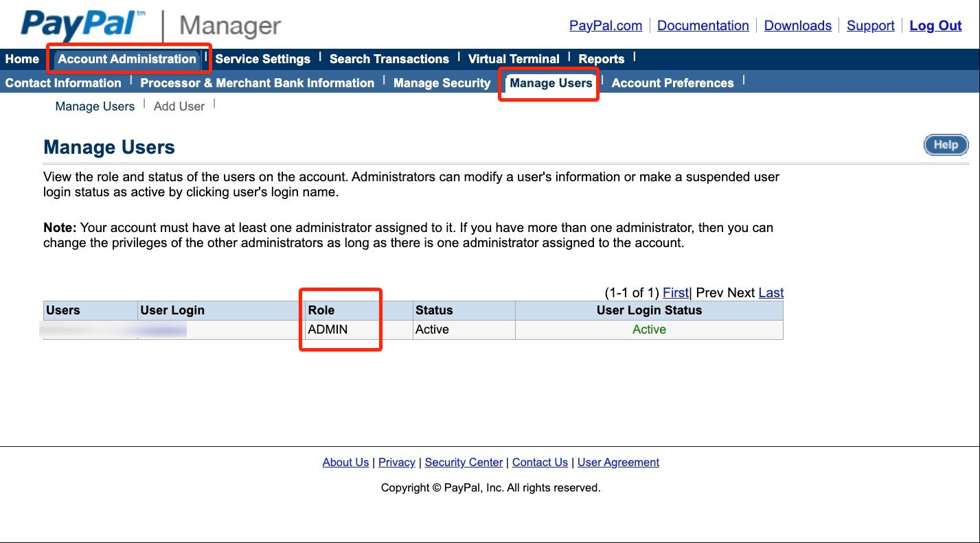Jump to the First page of users

(x=676, y=292)
